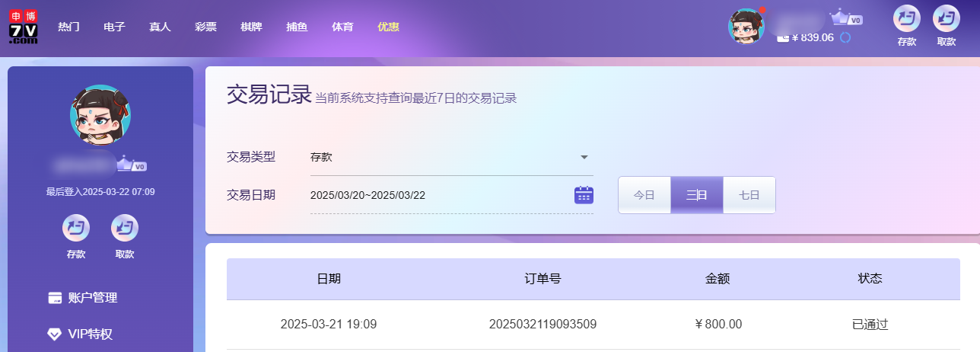Open the calendar date picker icon
The height and width of the screenshot is (352, 980).
coord(584,195)
